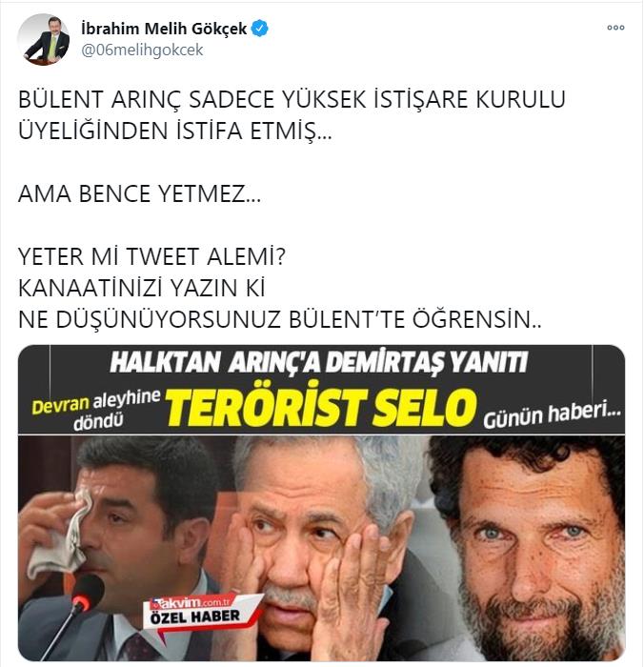This screenshot has height=667, width=644.
Task: Open İbrahim Melih Gökçek display name
Action: (164, 29)
